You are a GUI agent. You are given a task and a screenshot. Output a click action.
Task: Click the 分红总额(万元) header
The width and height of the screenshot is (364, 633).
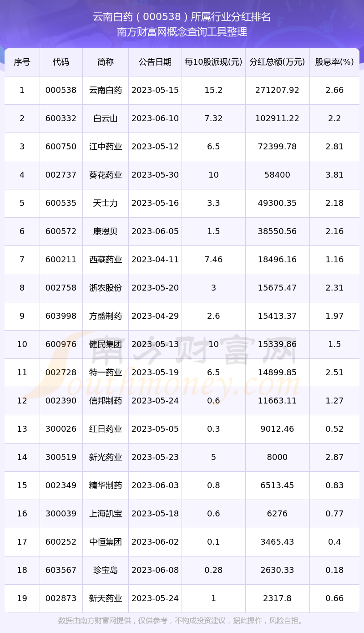[278, 62]
